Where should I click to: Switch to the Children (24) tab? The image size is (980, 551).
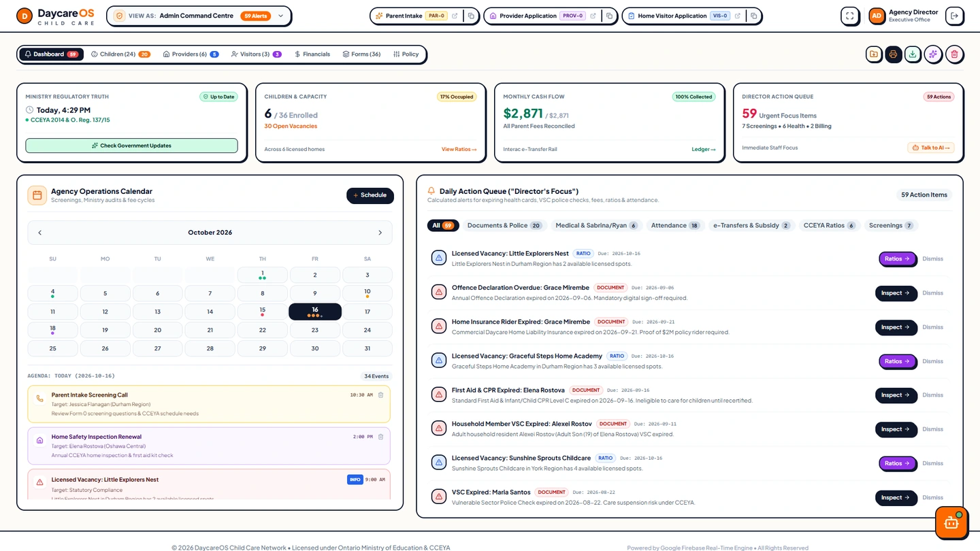click(x=120, y=54)
